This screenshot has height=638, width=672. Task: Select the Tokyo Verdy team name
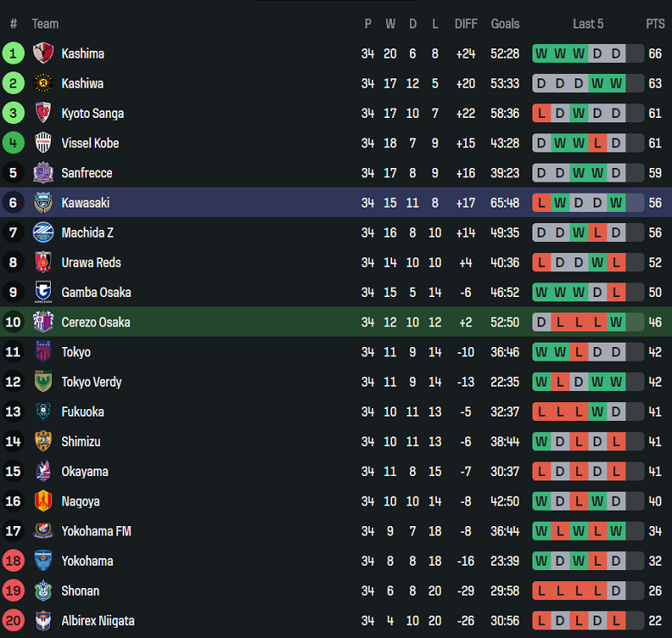(x=91, y=382)
